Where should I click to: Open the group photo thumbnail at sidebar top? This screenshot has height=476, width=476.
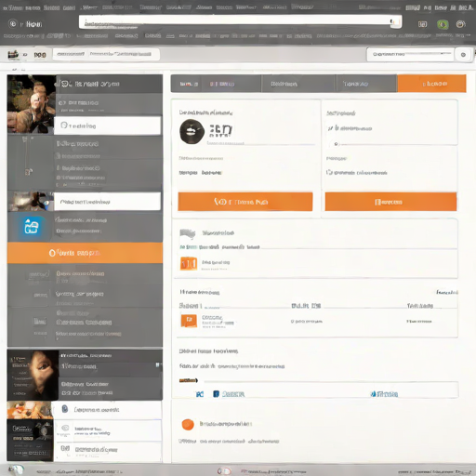coord(32,104)
